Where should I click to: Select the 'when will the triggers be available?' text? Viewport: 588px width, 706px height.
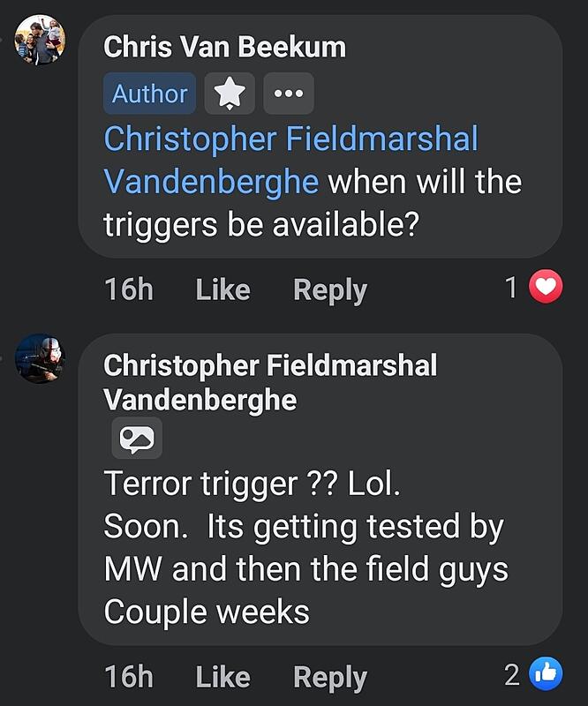tap(313, 203)
